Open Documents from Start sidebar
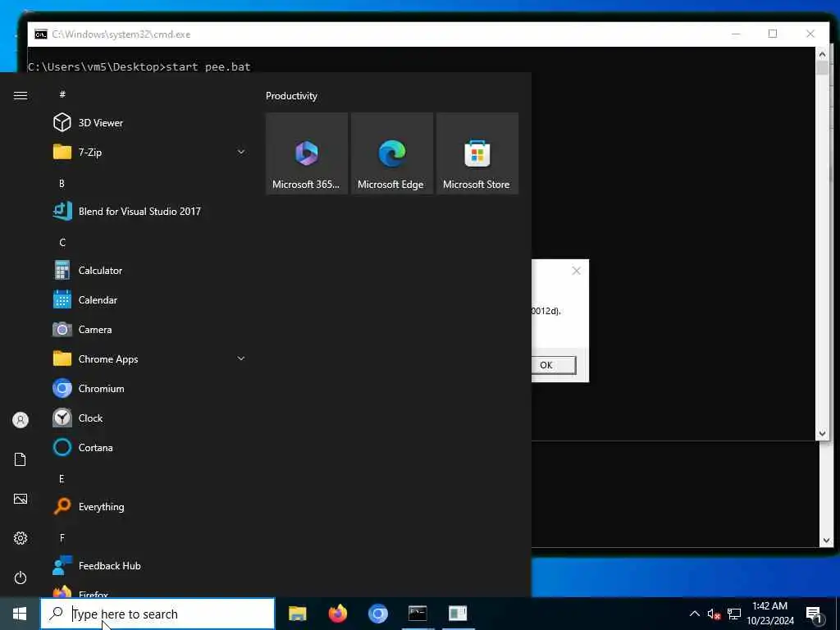Viewport: 840px width, 630px height. 21,459
